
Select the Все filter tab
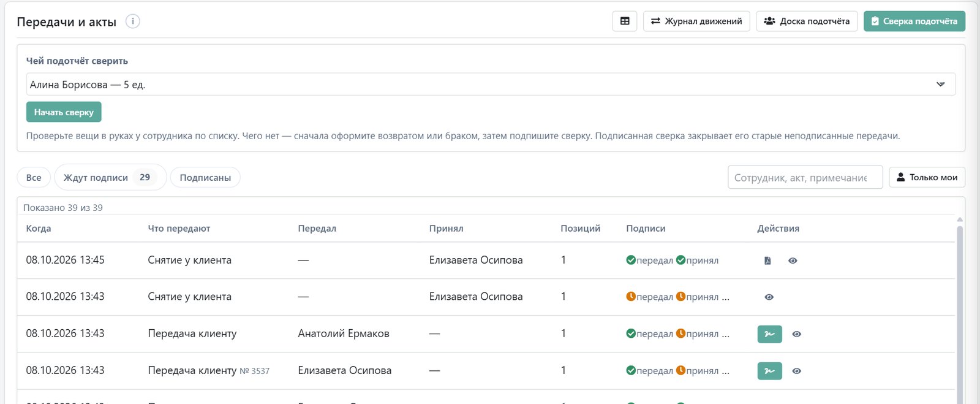coord(34,177)
